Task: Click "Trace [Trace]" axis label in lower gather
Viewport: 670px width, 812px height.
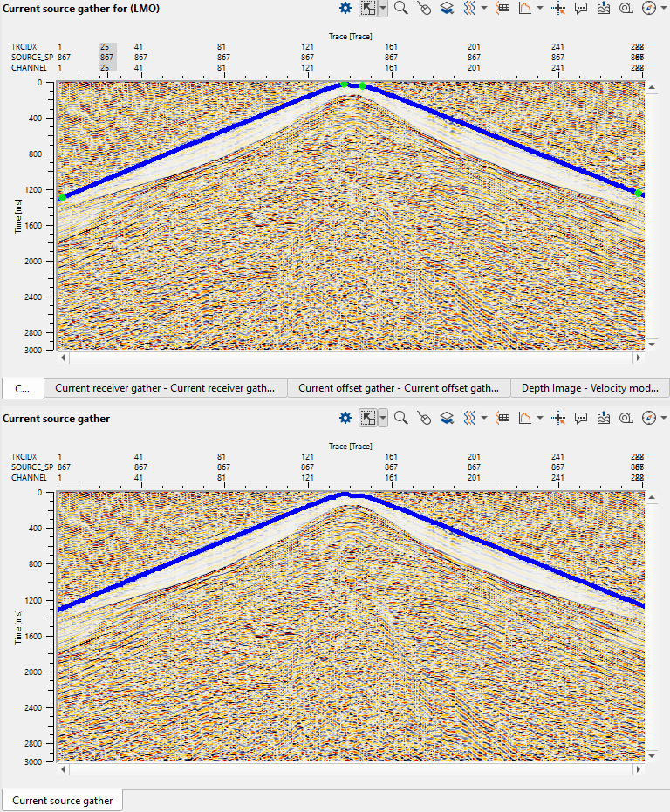Action: (x=351, y=446)
